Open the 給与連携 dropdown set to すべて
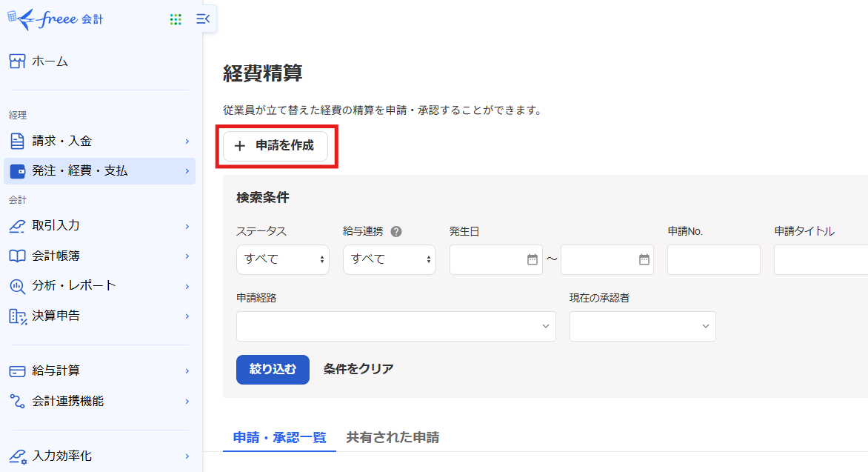868x472 pixels. point(389,259)
